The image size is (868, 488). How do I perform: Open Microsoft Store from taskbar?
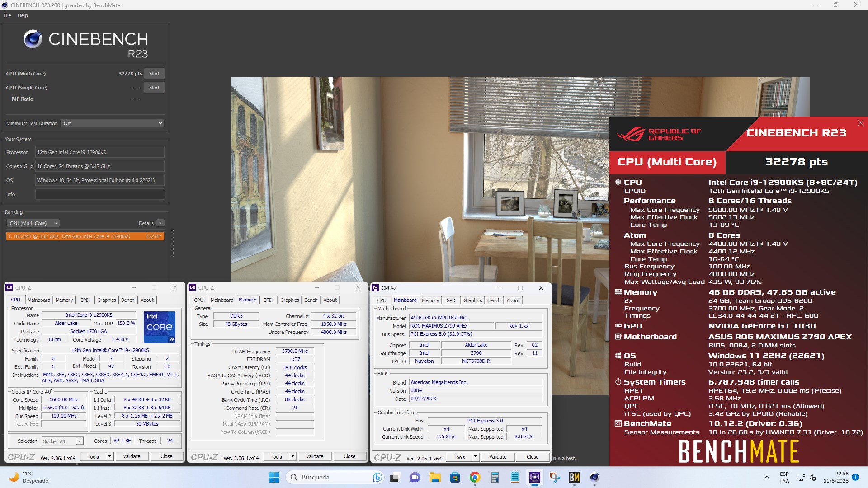tap(455, 477)
